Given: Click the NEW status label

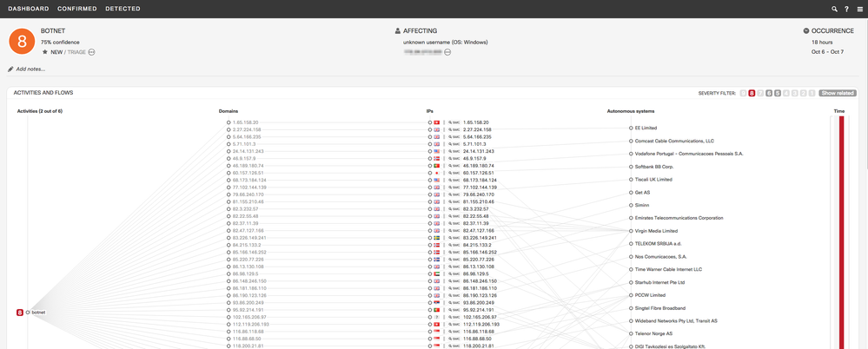Looking at the screenshot, I should coord(56,52).
